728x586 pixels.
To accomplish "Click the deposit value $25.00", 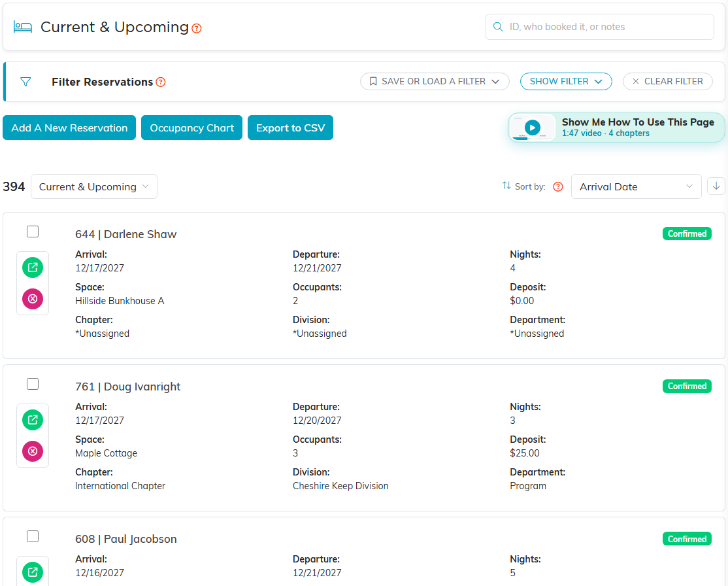I will pos(525,453).
